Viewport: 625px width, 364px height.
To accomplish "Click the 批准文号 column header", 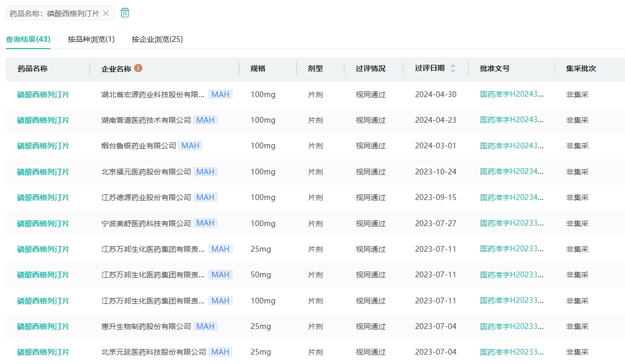I will (x=494, y=68).
